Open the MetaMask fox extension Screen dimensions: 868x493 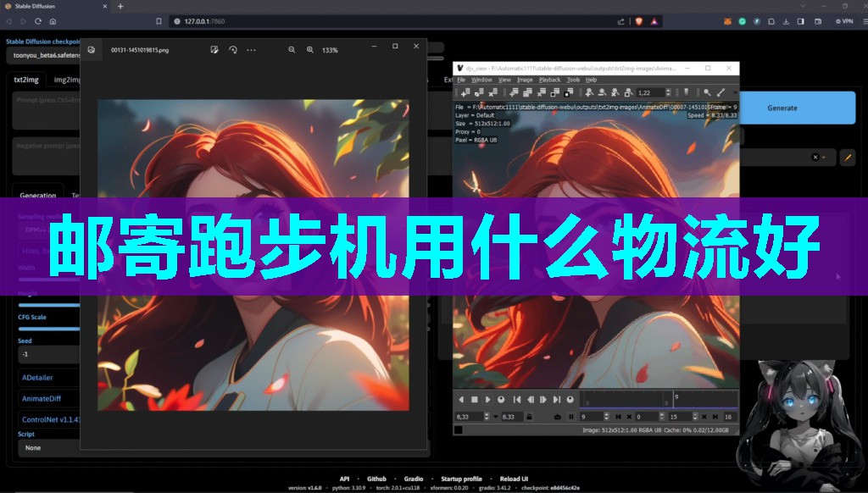pyautogui.click(x=727, y=21)
